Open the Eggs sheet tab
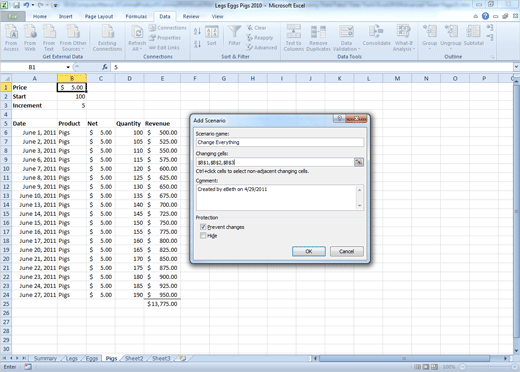 [92, 358]
